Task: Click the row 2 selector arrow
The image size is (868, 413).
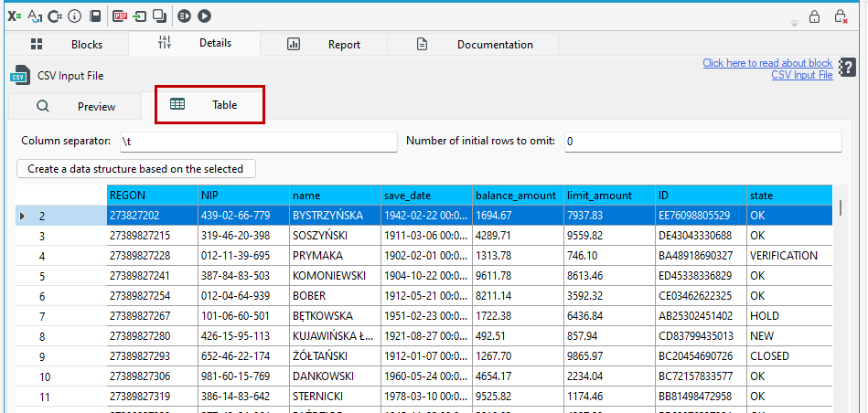Action: tap(23, 217)
